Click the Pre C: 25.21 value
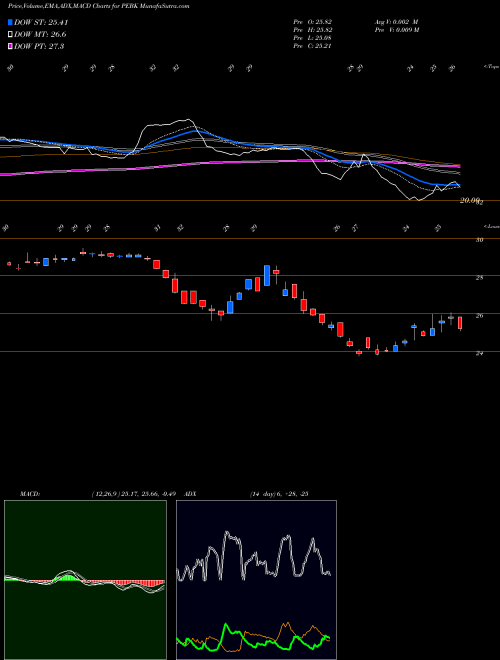Viewport: 500px width, 660px height. 314,46
